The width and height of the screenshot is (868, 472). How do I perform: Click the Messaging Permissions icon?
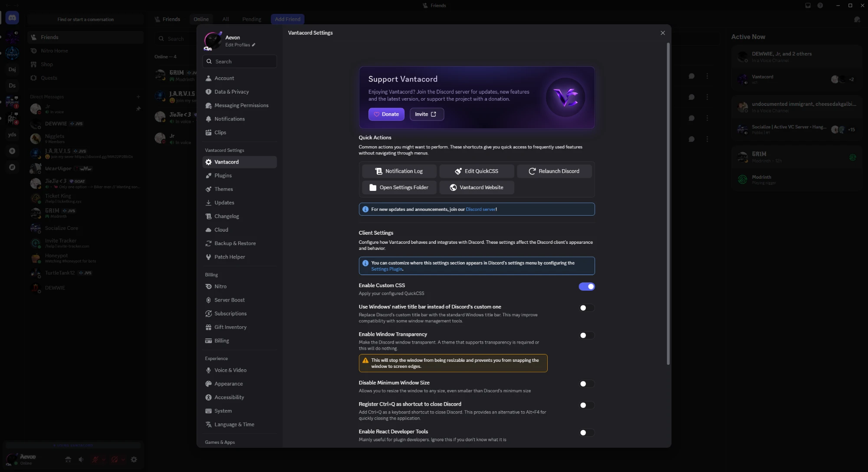208,105
